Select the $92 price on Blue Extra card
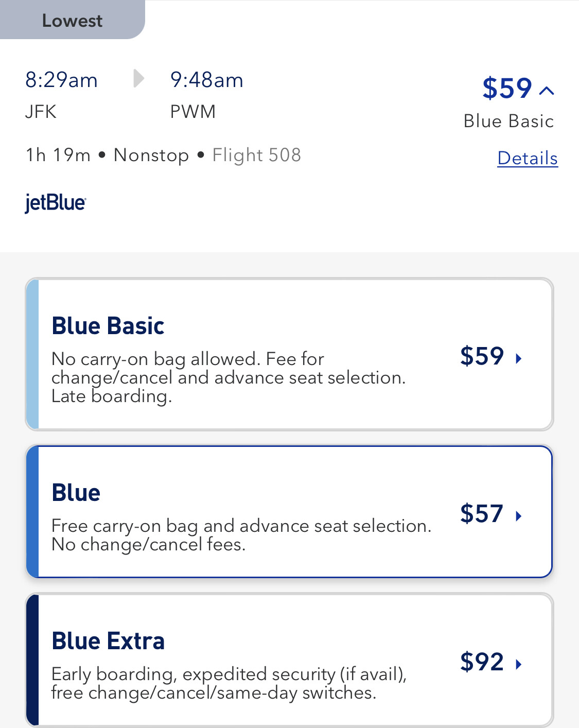The width and height of the screenshot is (579, 728). (482, 662)
